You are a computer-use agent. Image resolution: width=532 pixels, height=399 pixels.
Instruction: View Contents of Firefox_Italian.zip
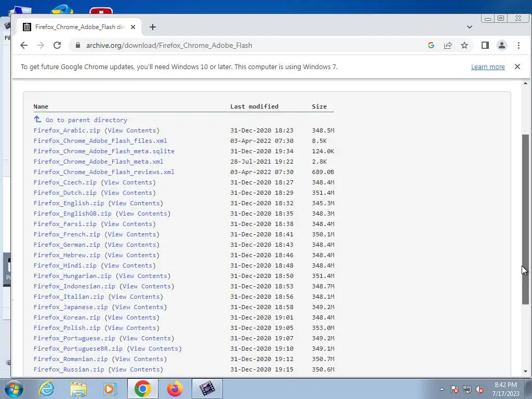pos(136,297)
